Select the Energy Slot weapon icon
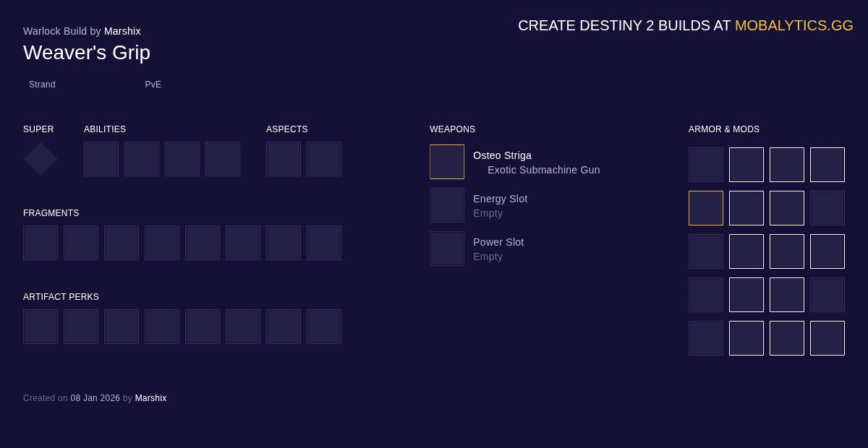This screenshot has height=448, width=868. (x=447, y=205)
